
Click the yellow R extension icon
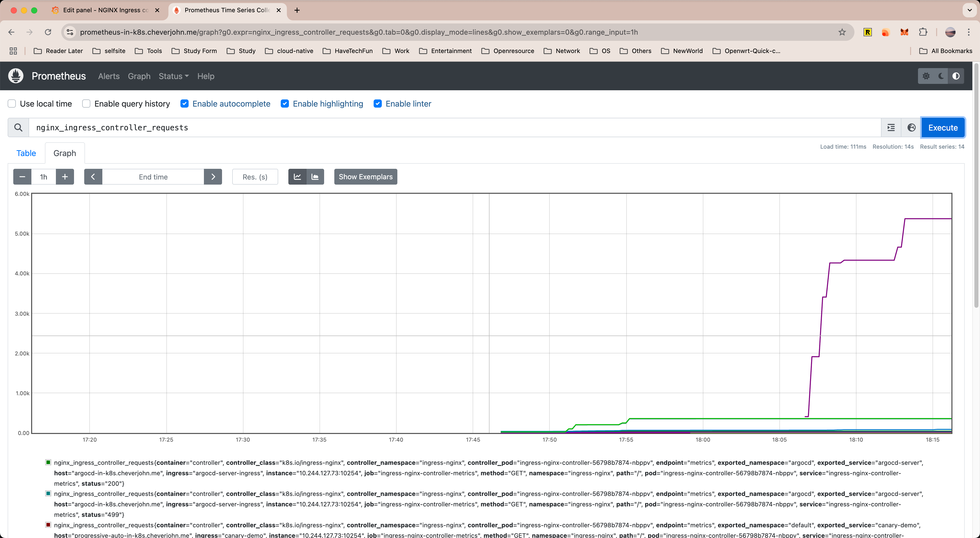coord(867,32)
